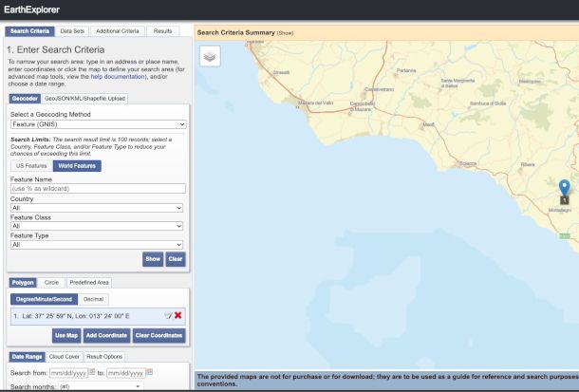The image size is (579, 392).
Task: Click the EarthExplorer title
Action: tap(31, 9)
